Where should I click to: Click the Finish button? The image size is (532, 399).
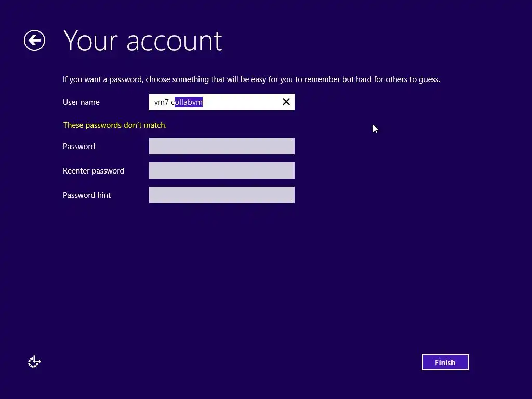pos(445,362)
